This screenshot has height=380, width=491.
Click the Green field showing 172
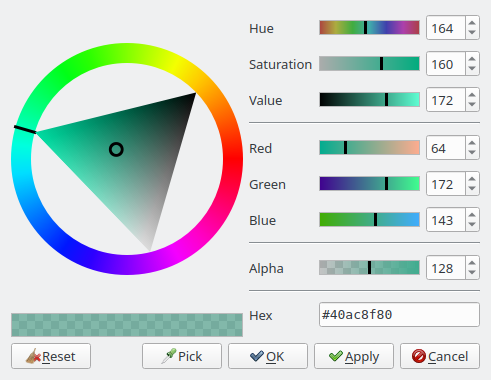point(446,184)
